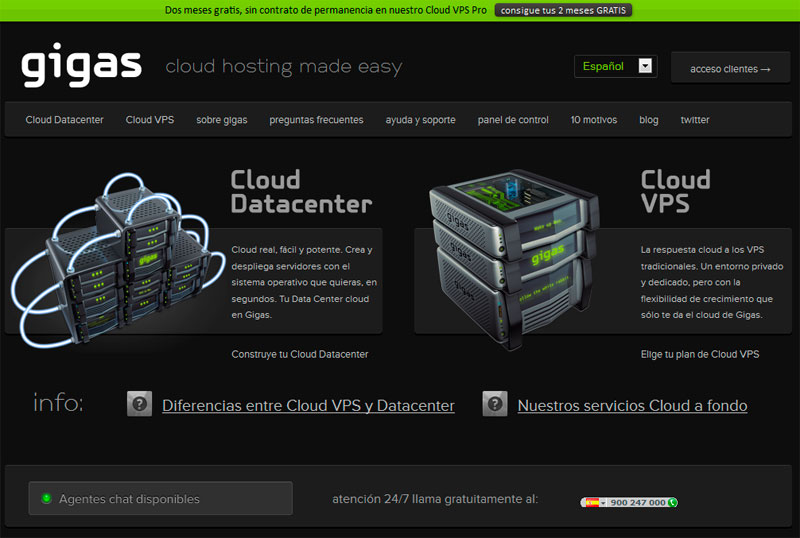Open panel de control in navigation
This screenshot has height=538, width=800.
click(513, 120)
